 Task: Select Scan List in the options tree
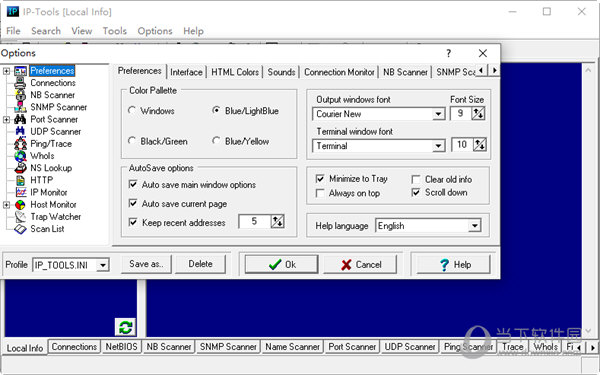[x=47, y=229]
